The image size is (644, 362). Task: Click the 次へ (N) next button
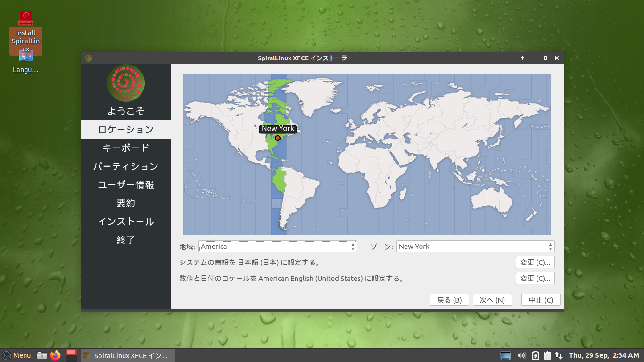pos(492,300)
